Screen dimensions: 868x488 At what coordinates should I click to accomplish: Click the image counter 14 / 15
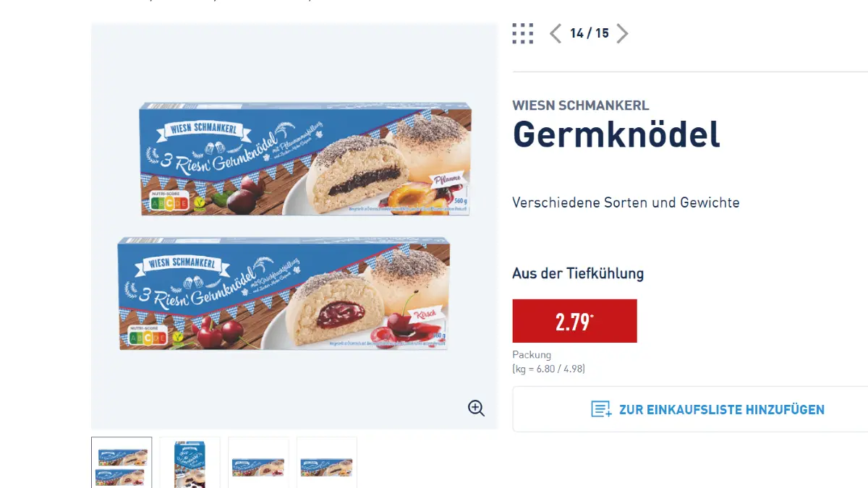(589, 33)
